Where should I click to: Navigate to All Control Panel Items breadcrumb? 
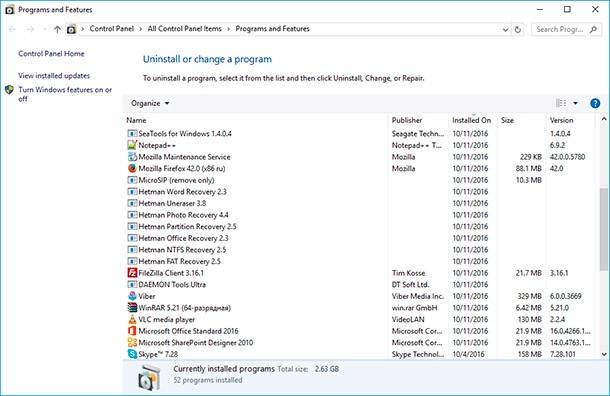click(x=184, y=29)
